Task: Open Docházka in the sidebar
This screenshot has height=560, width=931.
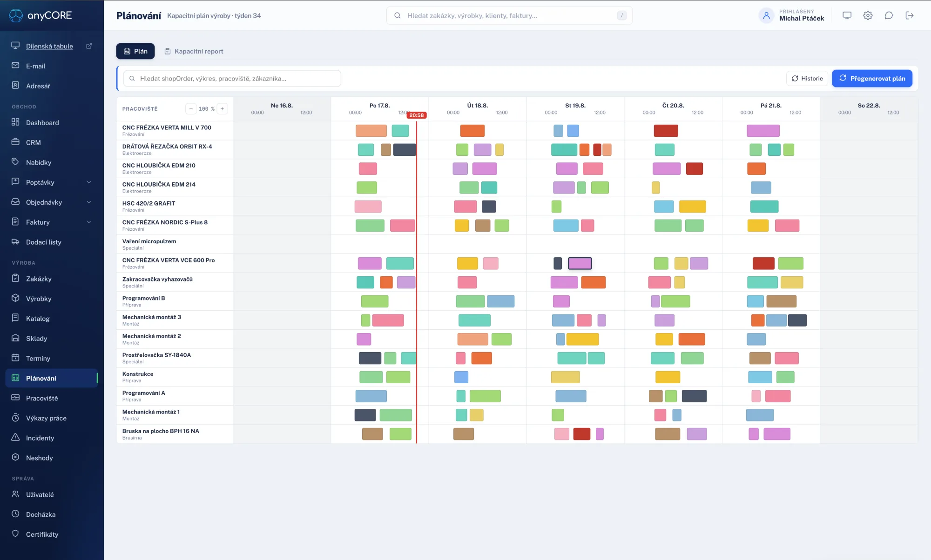Action: coord(52,514)
